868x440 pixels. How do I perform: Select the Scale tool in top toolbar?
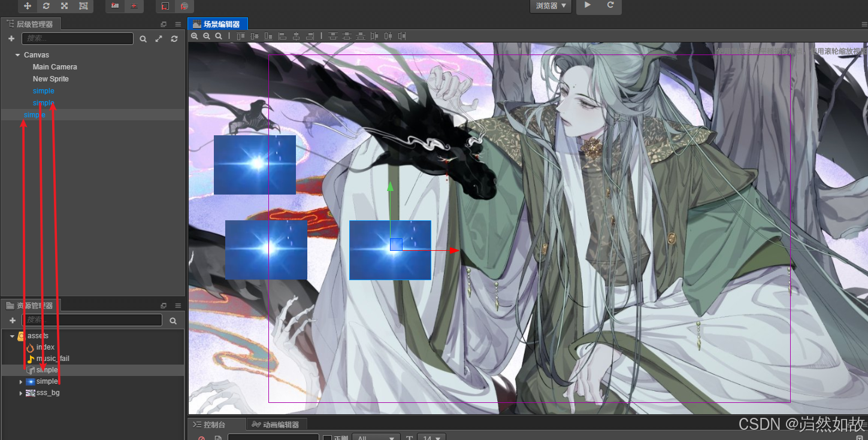pyautogui.click(x=65, y=6)
